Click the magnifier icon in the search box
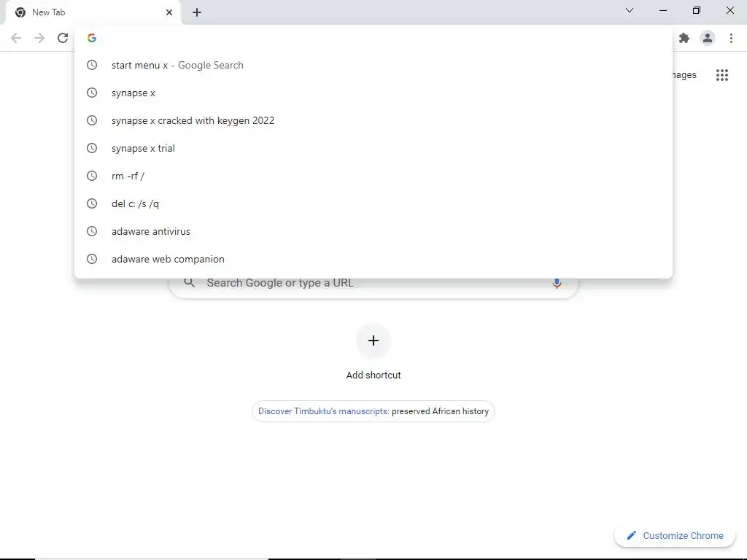This screenshot has height=560, width=747. 189,282
